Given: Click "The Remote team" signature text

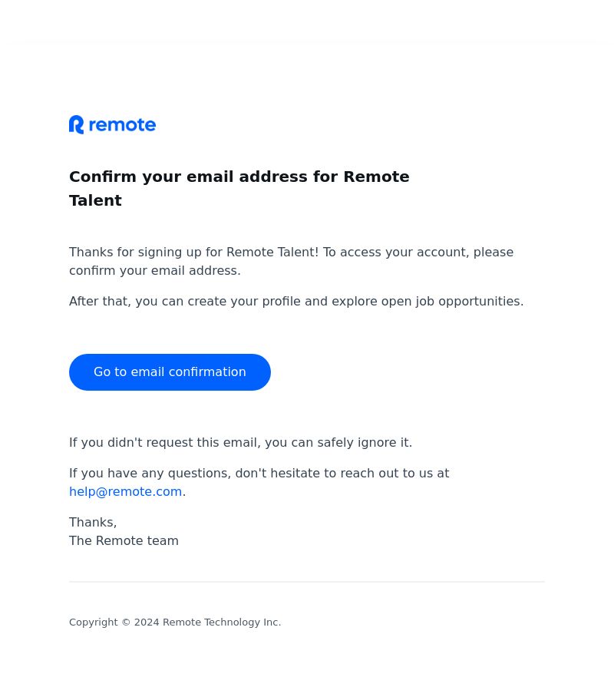Looking at the screenshot, I should click(124, 540).
